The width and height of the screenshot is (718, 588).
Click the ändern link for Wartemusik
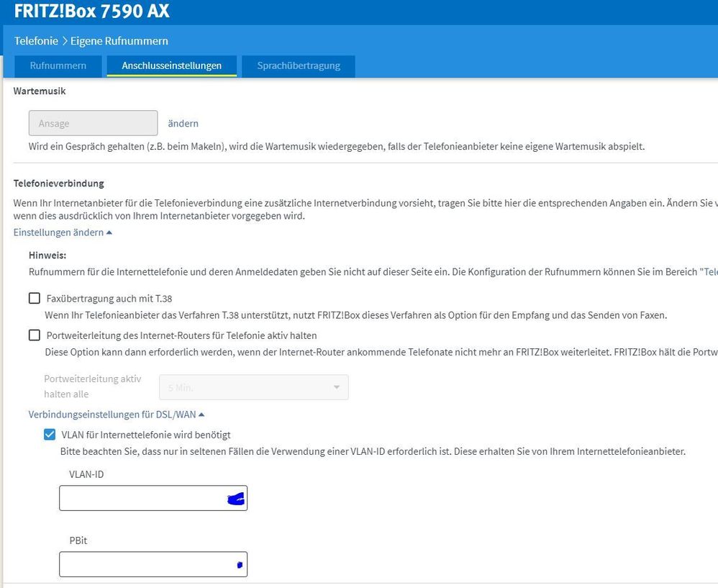pos(183,123)
